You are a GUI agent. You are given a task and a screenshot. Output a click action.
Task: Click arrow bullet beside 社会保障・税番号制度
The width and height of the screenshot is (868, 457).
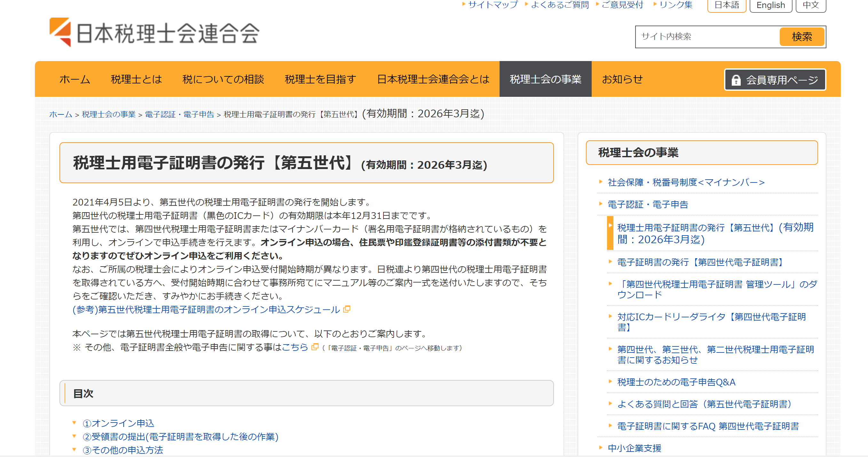point(600,182)
